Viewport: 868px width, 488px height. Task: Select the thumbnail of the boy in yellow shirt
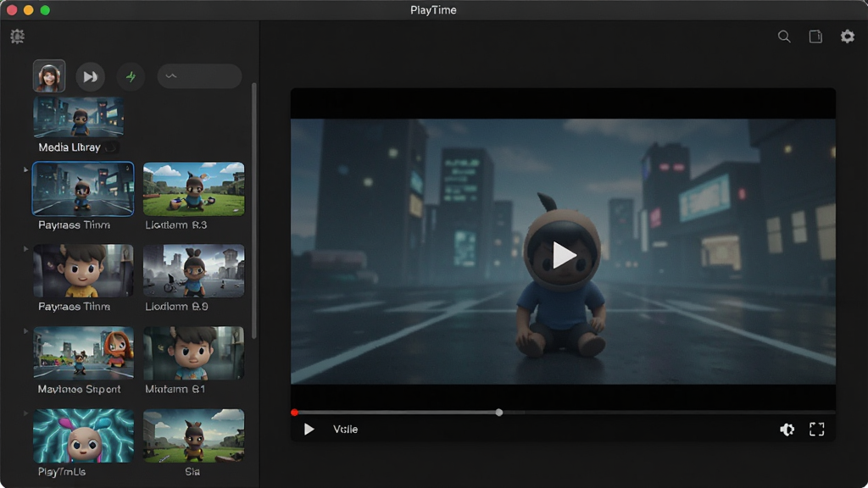point(83,270)
